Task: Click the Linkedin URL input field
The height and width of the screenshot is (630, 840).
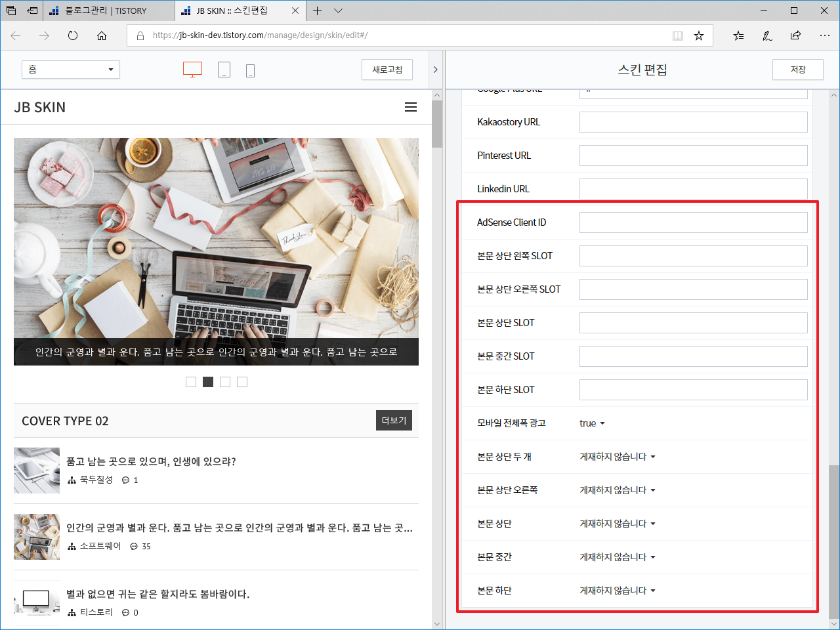Action: click(694, 189)
